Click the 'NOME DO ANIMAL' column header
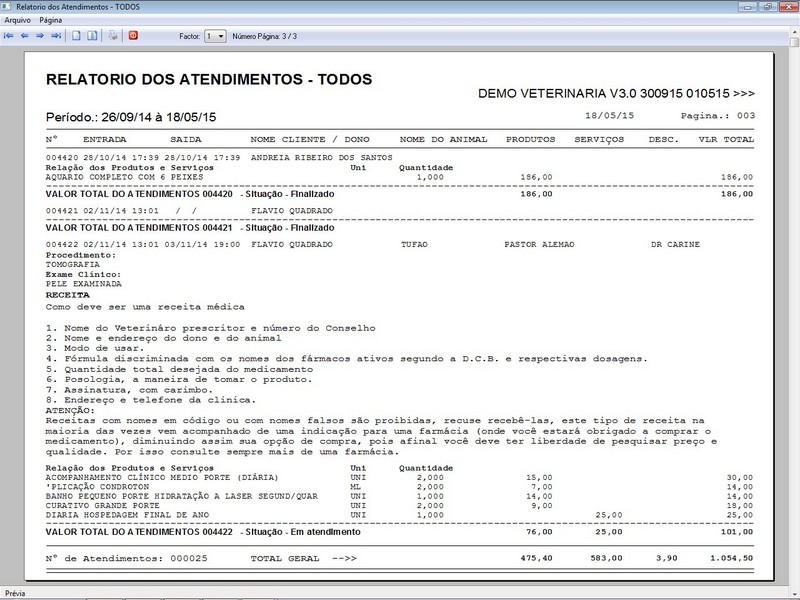Viewport: 800px width, 600px height. click(x=443, y=139)
